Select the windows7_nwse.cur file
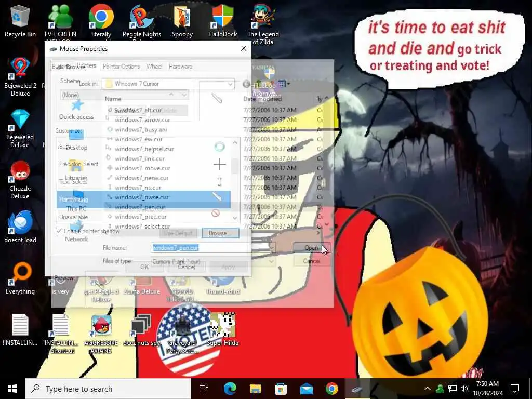Viewport: 532px width, 399px height. coord(141,197)
